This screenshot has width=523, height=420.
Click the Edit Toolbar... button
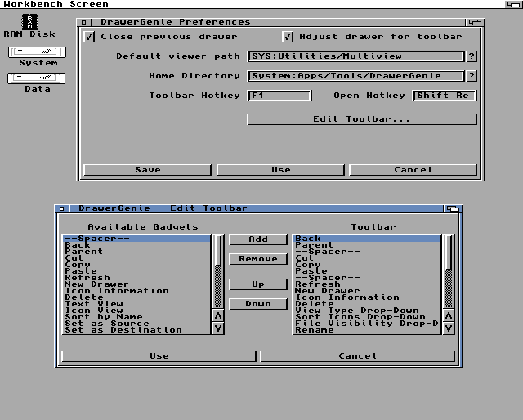pyautogui.click(x=361, y=119)
